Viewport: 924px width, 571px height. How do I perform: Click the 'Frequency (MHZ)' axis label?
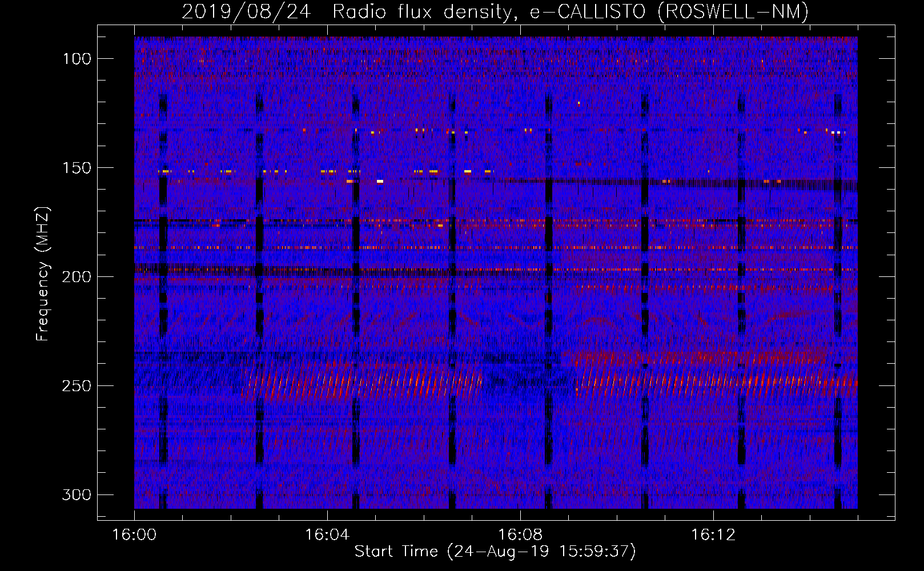[x=43, y=274]
